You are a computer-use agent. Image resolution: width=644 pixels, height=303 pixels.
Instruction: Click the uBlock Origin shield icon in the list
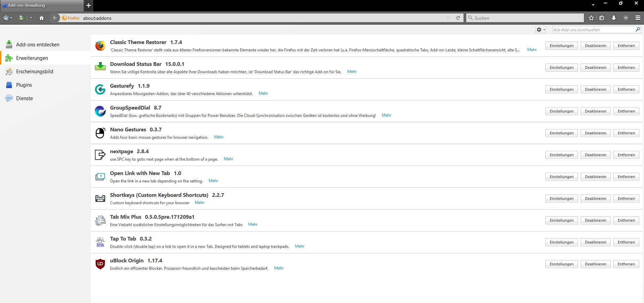pos(100,264)
